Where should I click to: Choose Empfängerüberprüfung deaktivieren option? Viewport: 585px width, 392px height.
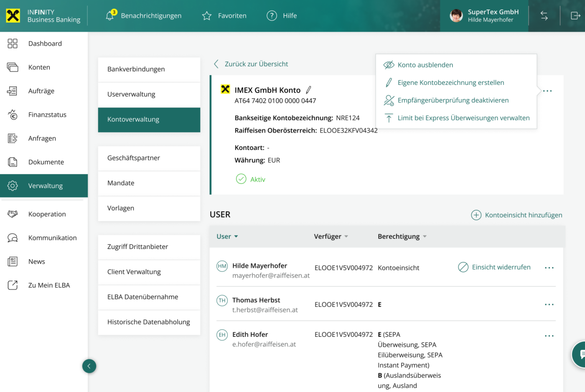(x=453, y=100)
